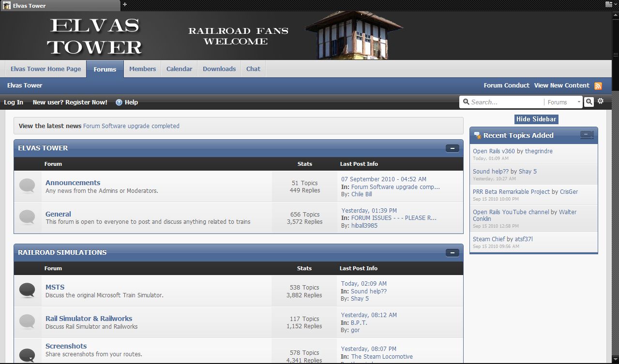This screenshot has height=364, width=619.
Task: Hide the sidebar with Hide Sidebar button
Action: [536, 119]
